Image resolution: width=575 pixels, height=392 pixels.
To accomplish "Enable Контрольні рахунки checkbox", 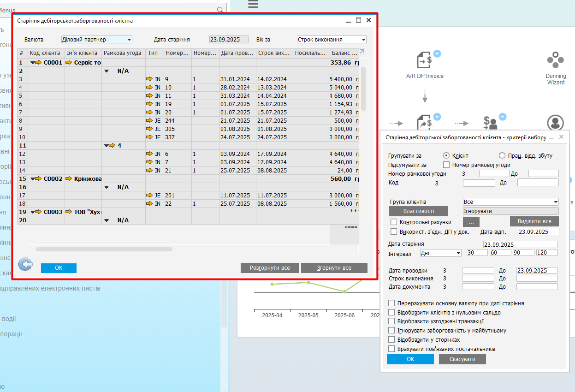I will [x=394, y=222].
